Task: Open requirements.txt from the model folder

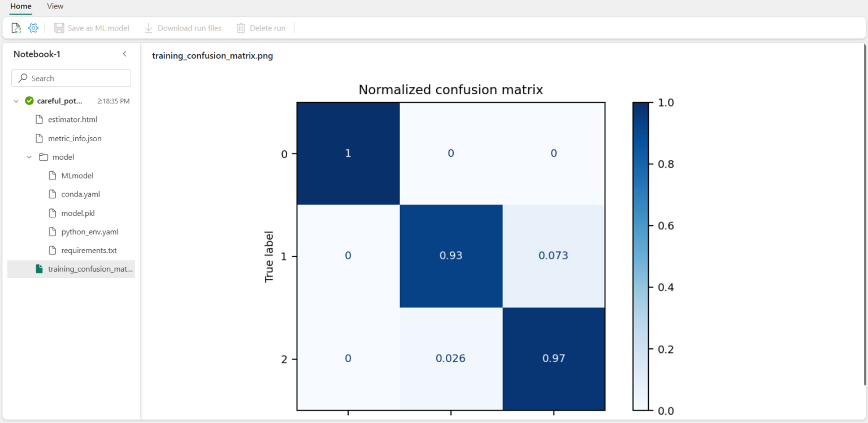Action: [89, 250]
